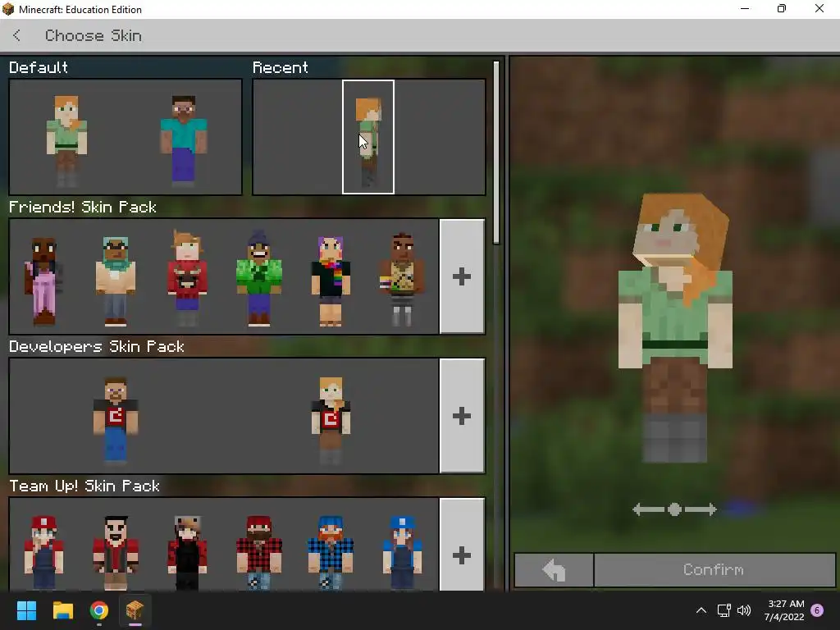840x630 pixels.
Task: Expand the Team Up! Skin Pack
Action: click(462, 546)
